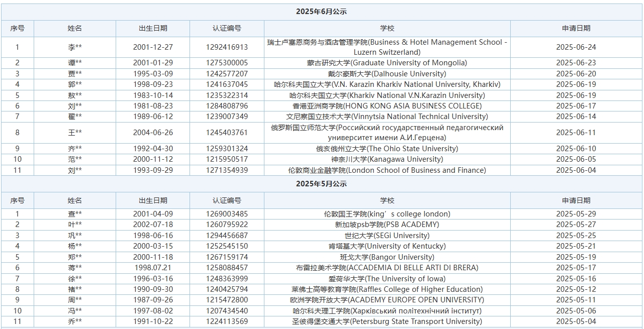Click the 2025年5月公示 section title

point(321,183)
